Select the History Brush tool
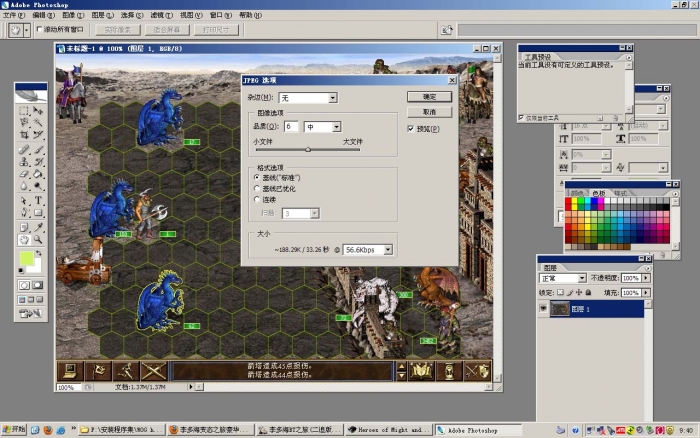The height and width of the screenshot is (438, 700). click(x=38, y=162)
